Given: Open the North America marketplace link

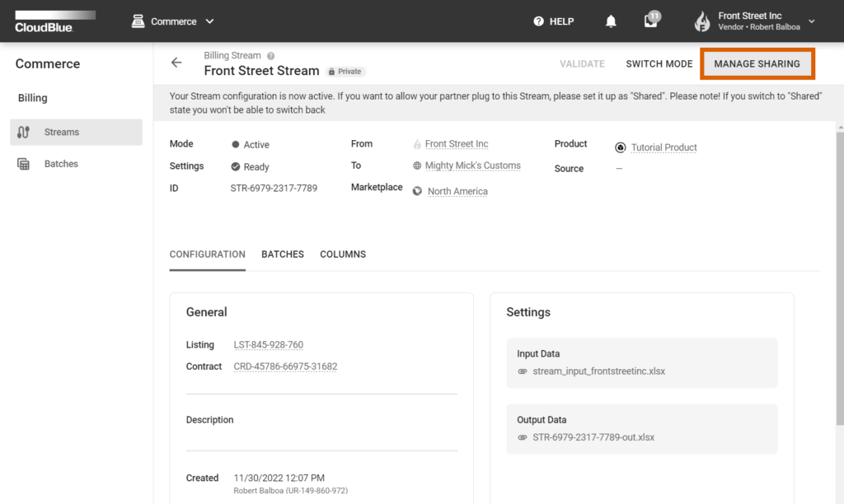Looking at the screenshot, I should (457, 192).
